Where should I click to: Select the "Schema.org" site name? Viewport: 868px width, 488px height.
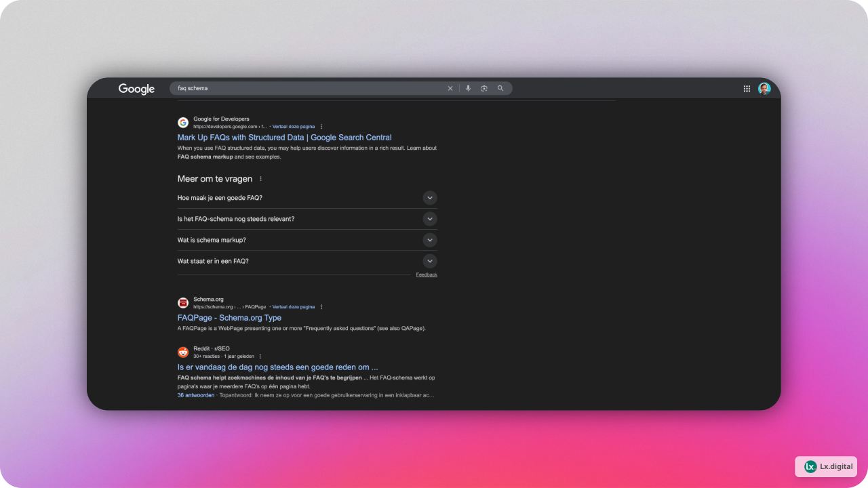pyautogui.click(x=208, y=300)
